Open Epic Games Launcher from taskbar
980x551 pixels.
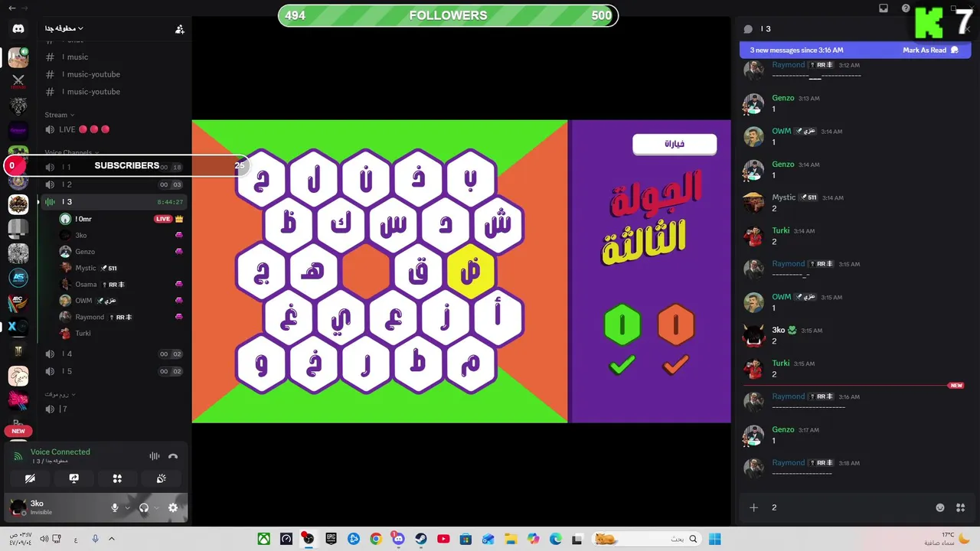(x=332, y=539)
